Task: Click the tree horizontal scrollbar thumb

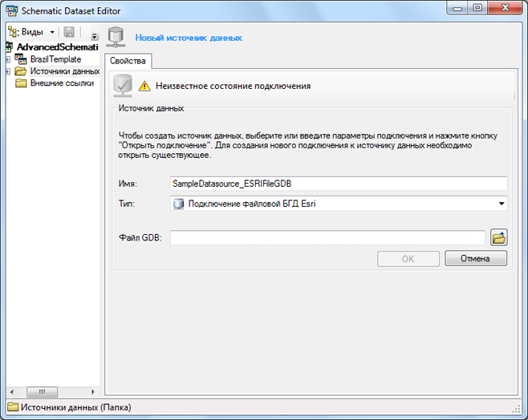Action: (42, 392)
